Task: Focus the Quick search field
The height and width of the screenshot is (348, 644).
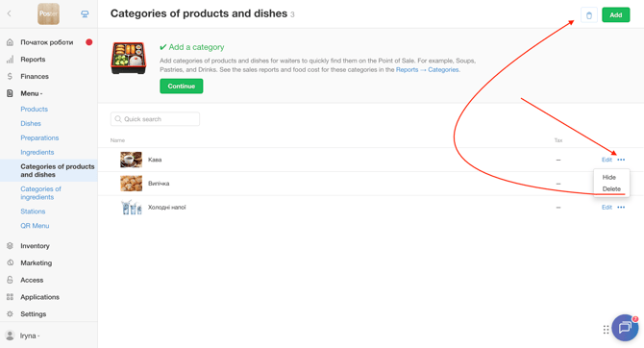Action: tap(155, 119)
